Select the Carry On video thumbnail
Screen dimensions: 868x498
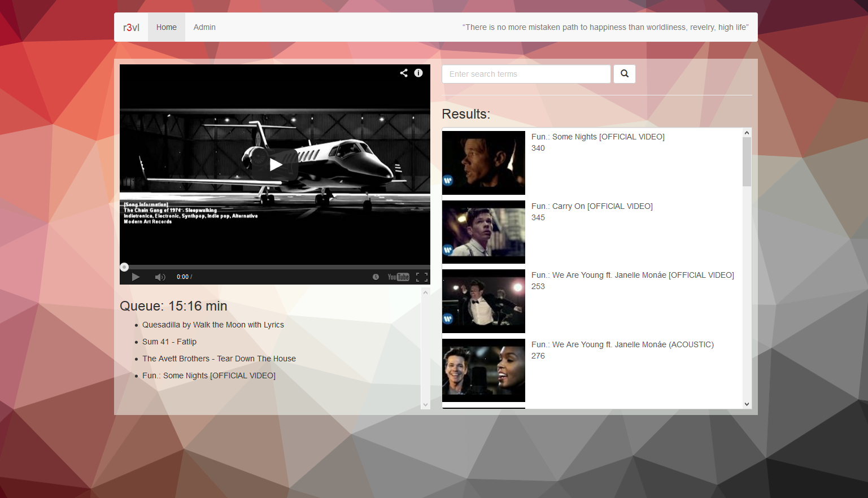(483, 232)
